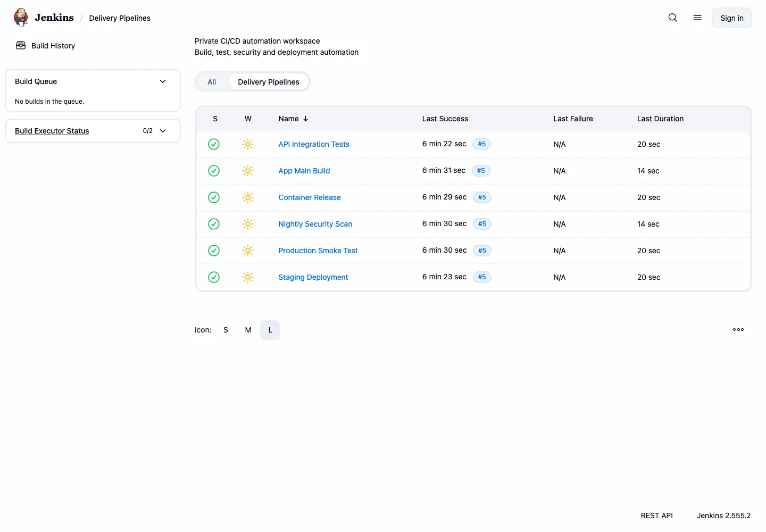Click Nightly Security Scan weather sun icon
Viewport: 766px width, 532px height.
click(248, 224)
